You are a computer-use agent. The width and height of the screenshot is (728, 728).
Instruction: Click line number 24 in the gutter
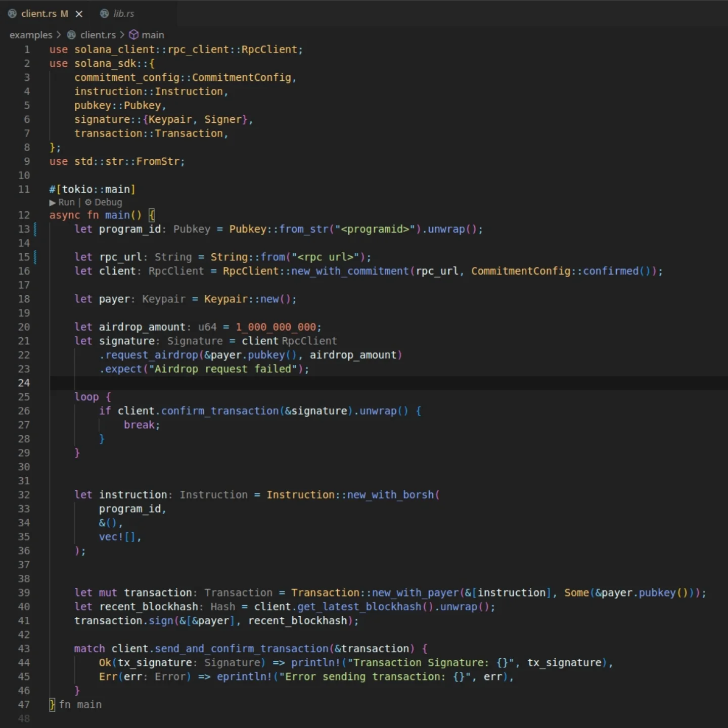pos(24,383)
